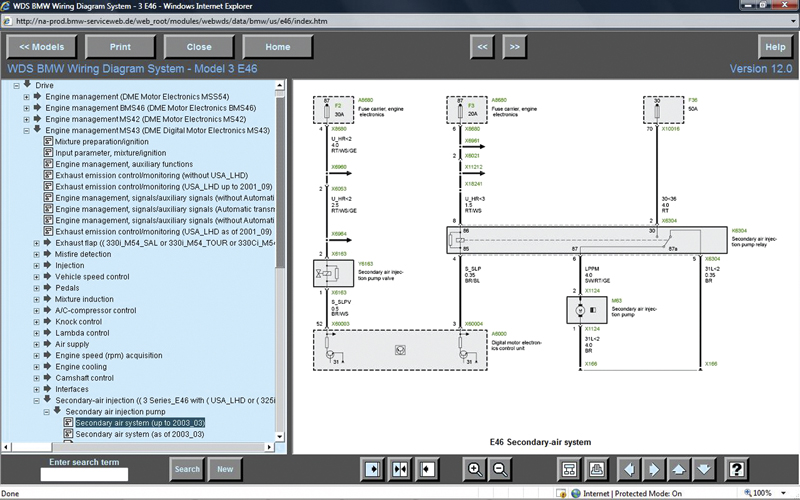The width and height of the screenshot is (800, 500).
Task: Collapse the Secondary-air injection node
Action: click(37, 401)
